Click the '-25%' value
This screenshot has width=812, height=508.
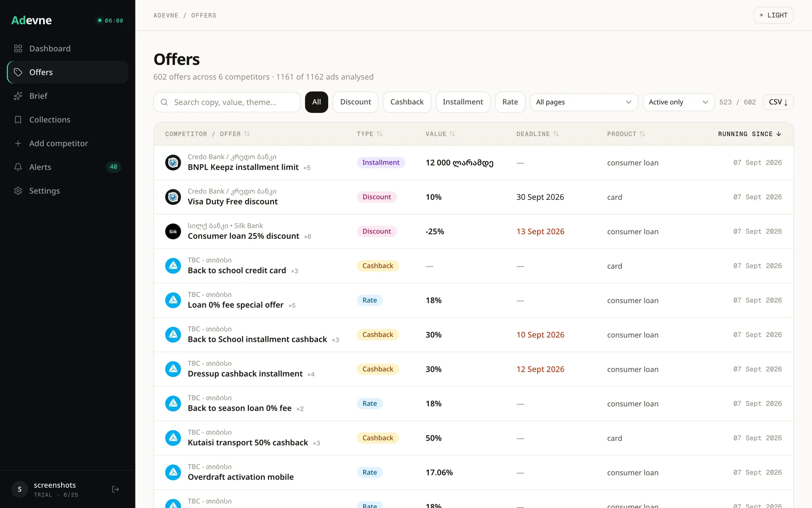tap(435, 232)
